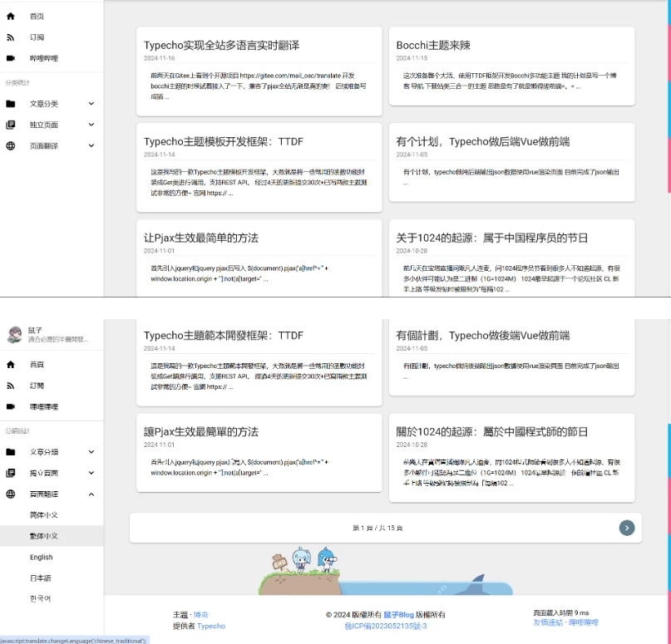Open 哔哩哔哩 via the video camera icon

(x=12, y=58)
